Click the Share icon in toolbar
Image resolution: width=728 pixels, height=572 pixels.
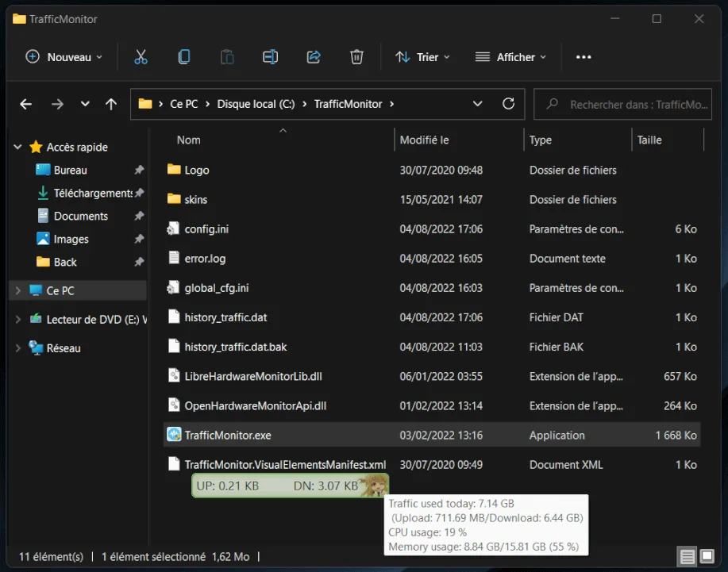[314, 57]
